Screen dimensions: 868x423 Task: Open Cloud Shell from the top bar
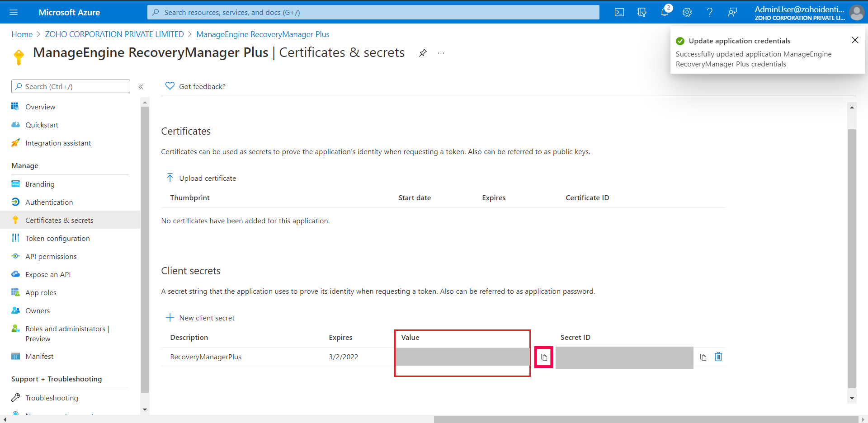coord(619,12)
